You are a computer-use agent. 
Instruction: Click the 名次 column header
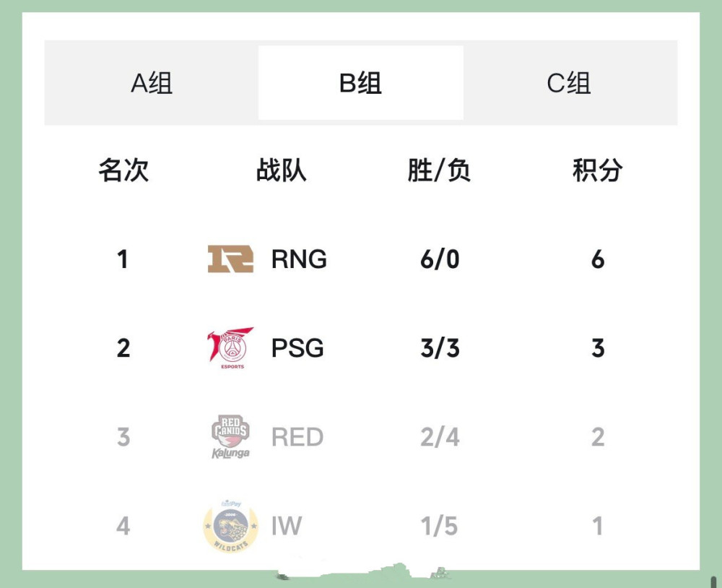click(x=123, y=170)
